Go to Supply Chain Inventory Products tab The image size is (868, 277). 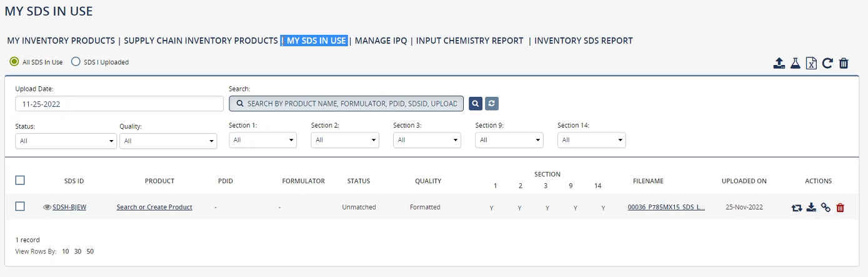click(201, 41)
